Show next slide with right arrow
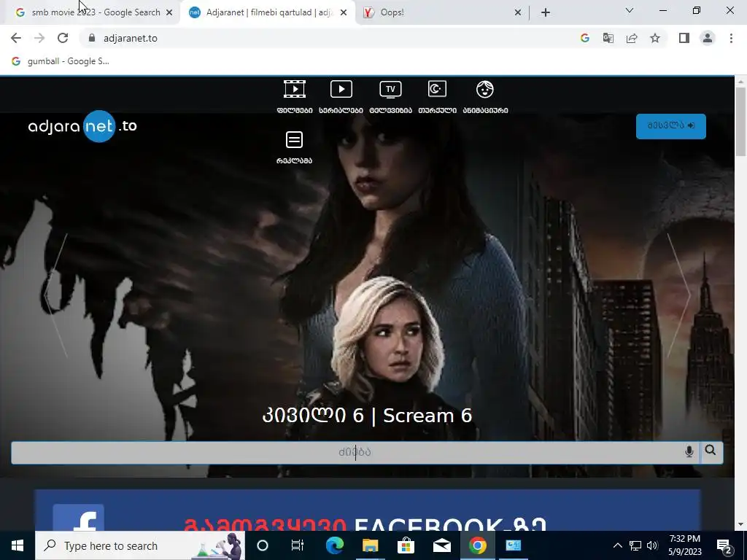 tap(679, 295)
